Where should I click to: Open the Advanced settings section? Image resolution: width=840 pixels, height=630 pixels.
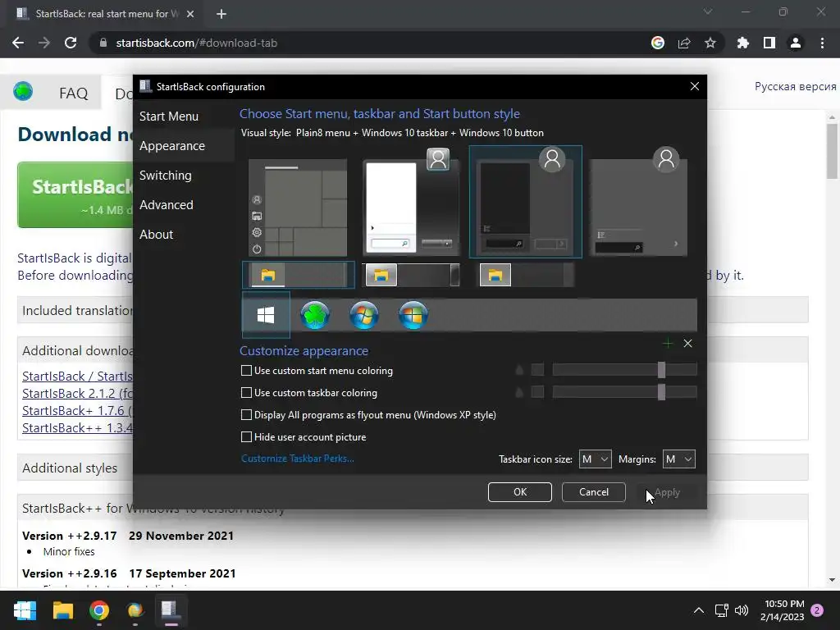click(166, 204)
